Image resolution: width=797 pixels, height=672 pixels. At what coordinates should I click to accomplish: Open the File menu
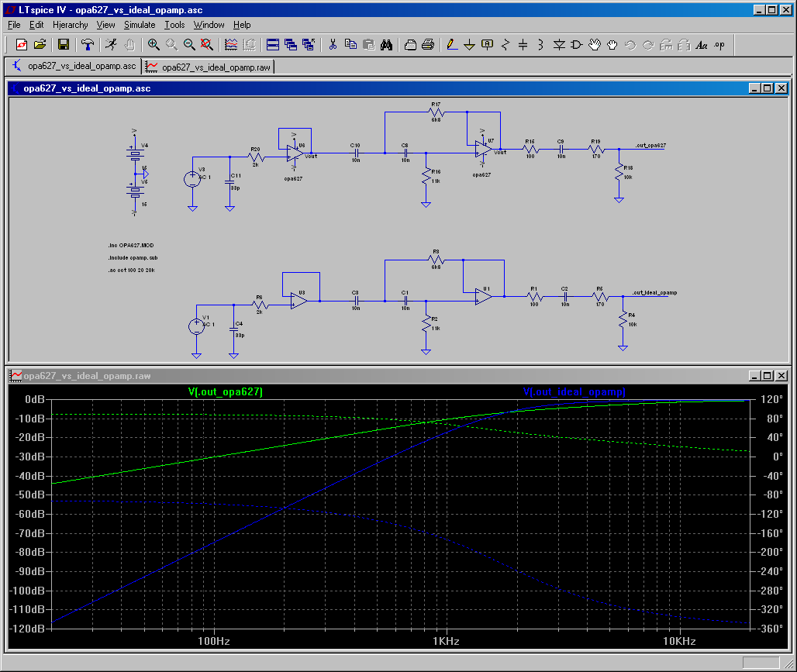coord(14,24)
